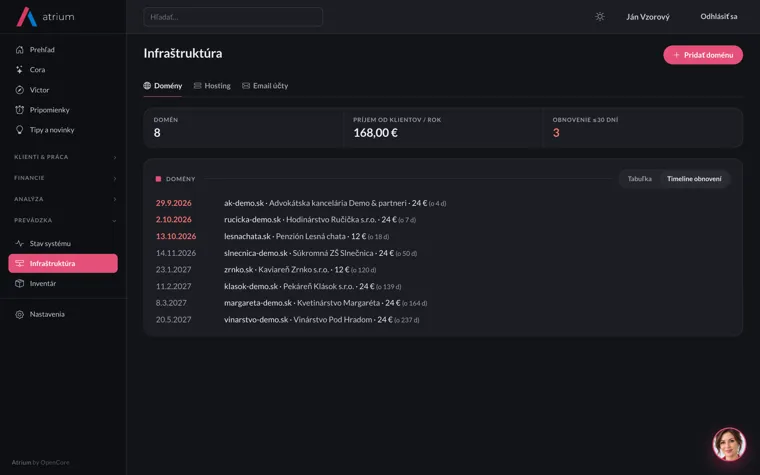
Task: Click the Domén count value 8
Action: pos(157,133)
